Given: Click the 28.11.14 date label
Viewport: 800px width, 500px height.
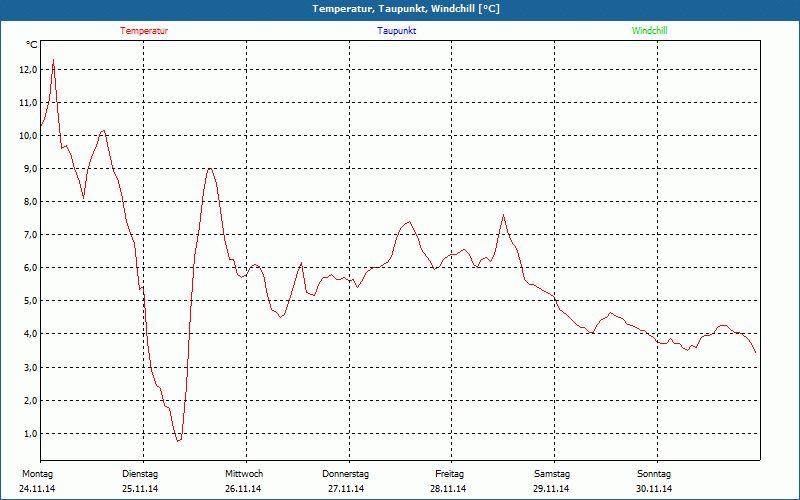Looking at the screenshot, I should coord(448,489).
